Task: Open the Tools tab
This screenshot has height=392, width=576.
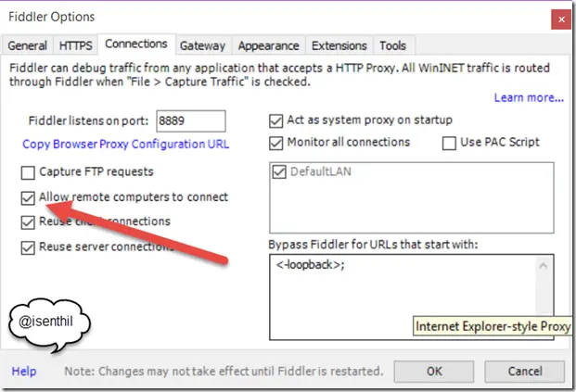Action: tap(392, 45)
